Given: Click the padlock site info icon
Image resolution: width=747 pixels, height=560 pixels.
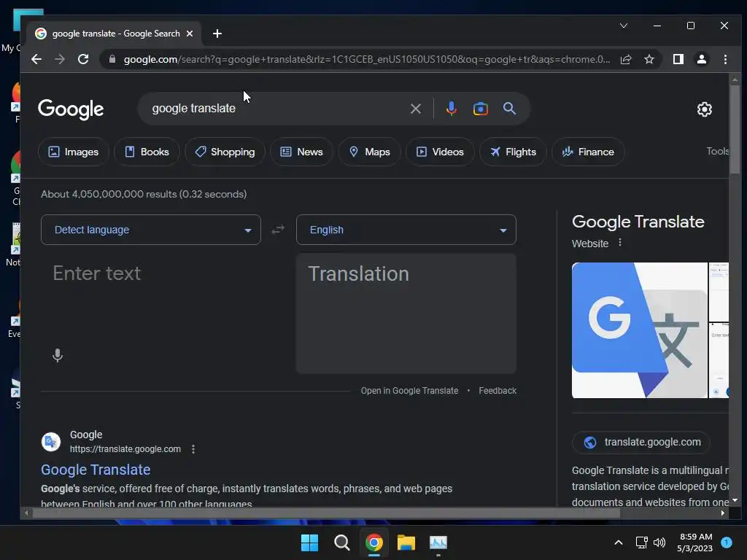Looking at the screenshot, I should click(112, 59).
